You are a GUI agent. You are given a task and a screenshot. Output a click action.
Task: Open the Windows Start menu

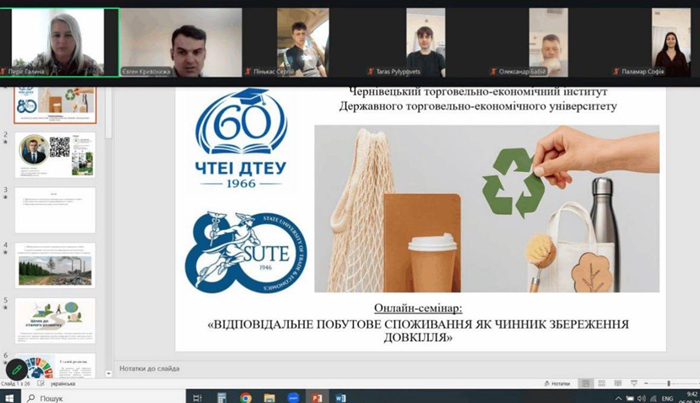pos(9,398)
